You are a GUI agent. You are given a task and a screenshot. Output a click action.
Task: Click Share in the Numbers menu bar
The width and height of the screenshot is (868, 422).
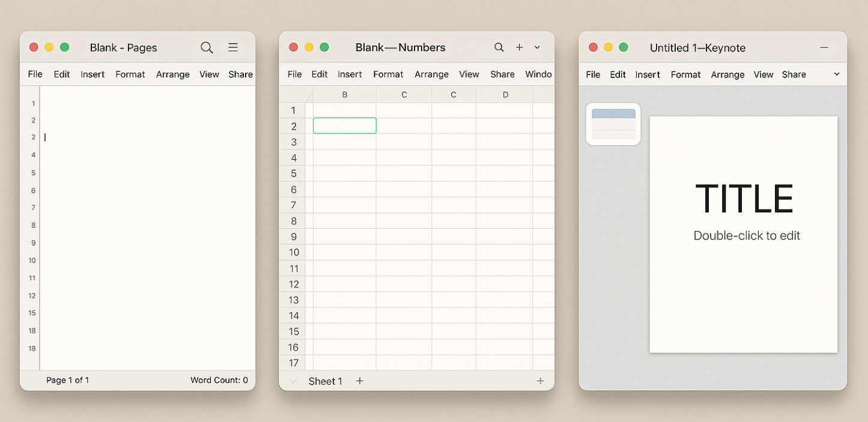pyautogui.click(x=502, y=74)
